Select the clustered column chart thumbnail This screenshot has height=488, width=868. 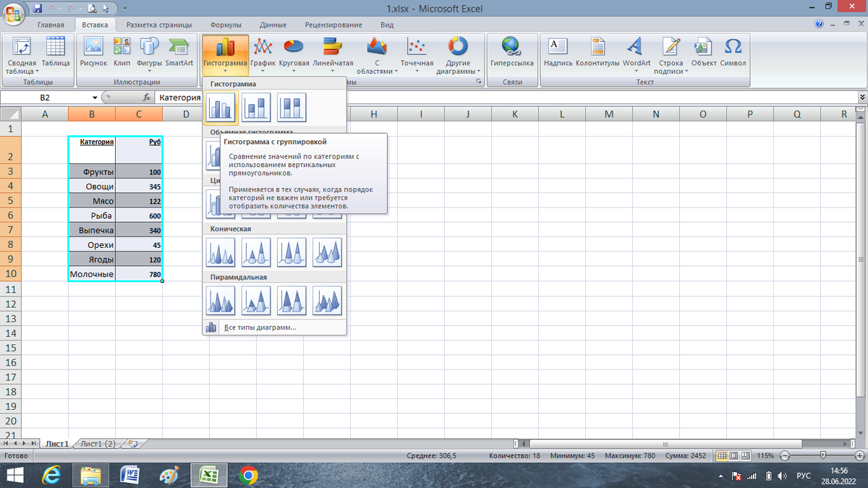click(221, 108)
